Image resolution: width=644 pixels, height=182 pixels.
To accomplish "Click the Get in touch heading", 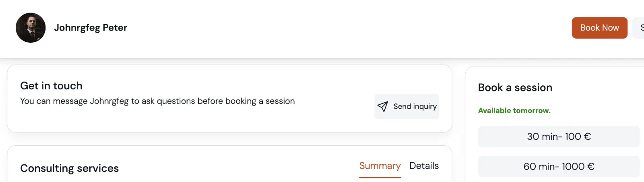I will click(51, 86).
